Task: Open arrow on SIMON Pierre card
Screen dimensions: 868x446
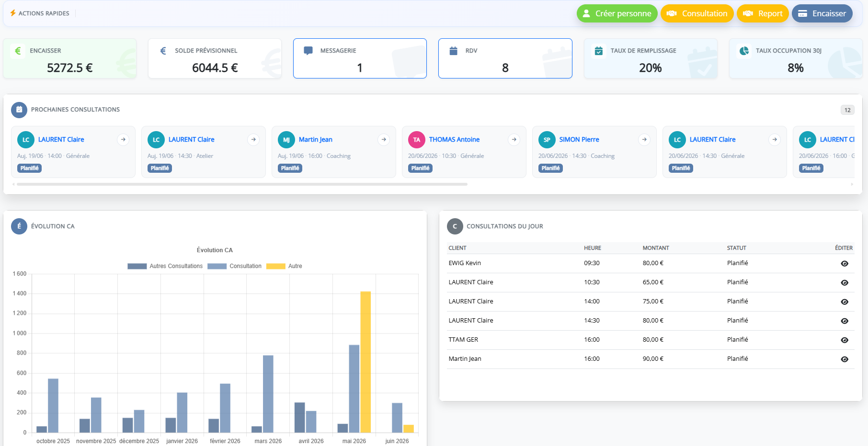Action: [644, 140]
